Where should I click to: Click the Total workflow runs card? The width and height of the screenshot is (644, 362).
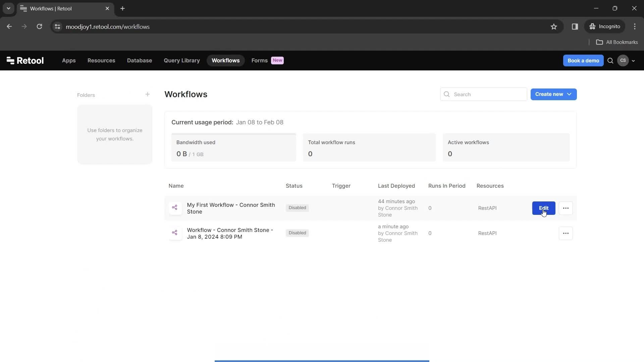(x=369, y=147)
